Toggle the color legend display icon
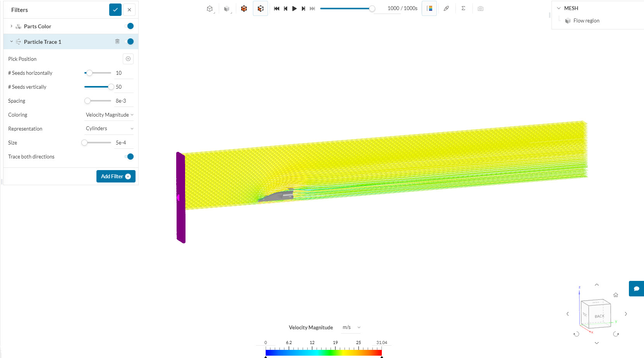Image resolution: width=644 pixels, height=358 pixels. [x=429, y=8]
